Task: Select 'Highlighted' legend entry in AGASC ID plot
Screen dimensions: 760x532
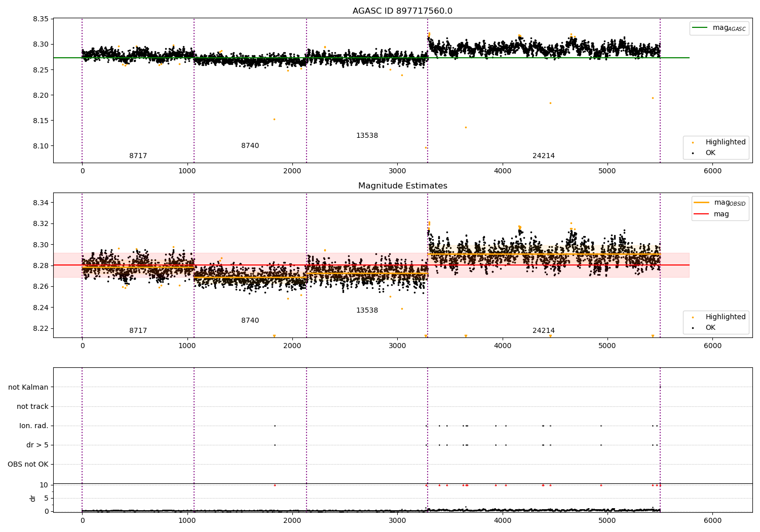Action: tap(726, 142)
